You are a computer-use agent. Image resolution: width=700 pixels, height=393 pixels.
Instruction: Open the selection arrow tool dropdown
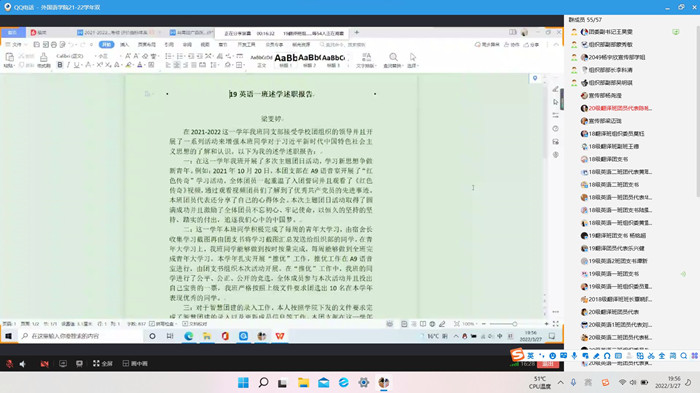(412, 60)
